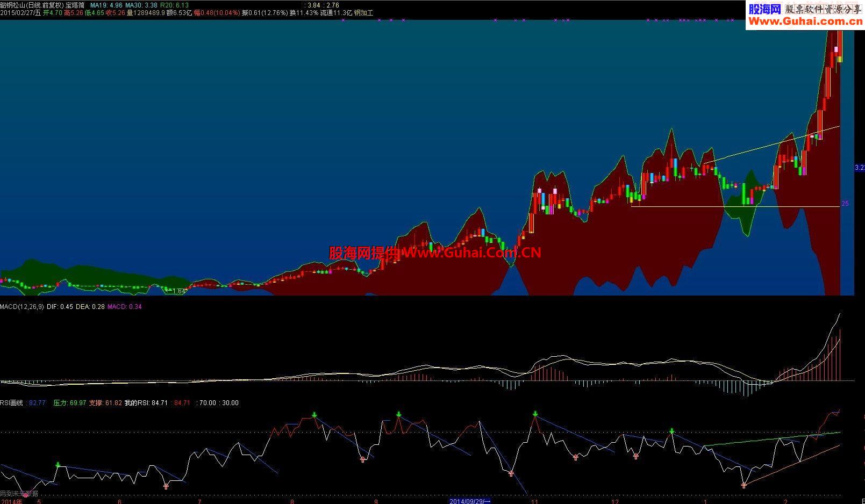Click the red up arrow before month 7
This screenshot has width=865, height=504.
pos(166,486)
